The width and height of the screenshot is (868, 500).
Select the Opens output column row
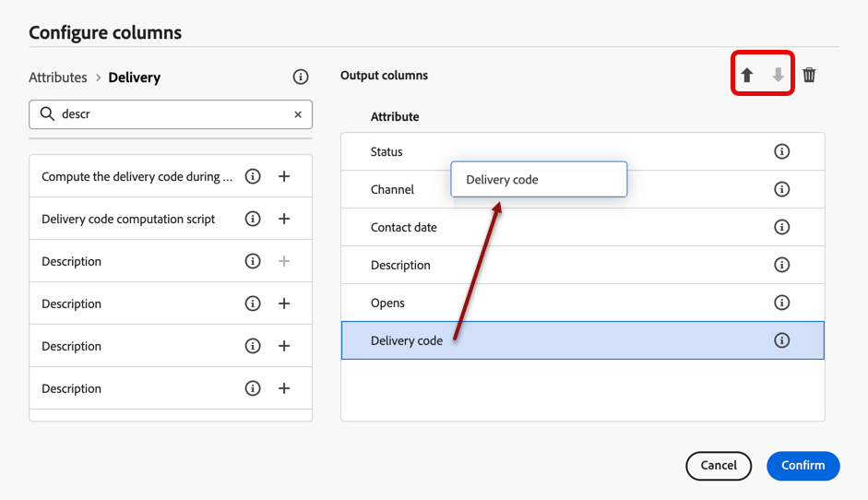(553, 303)
